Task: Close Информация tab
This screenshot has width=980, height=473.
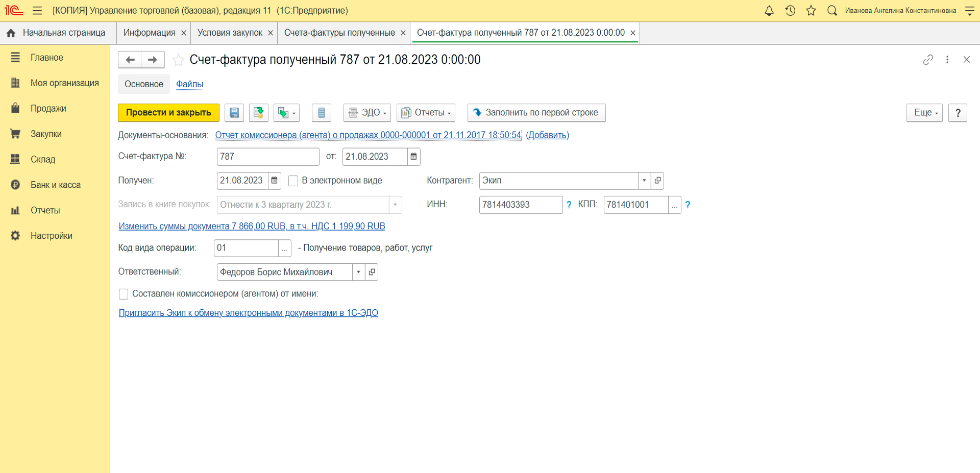Action: pyautogui.click(x=184, y=33)
